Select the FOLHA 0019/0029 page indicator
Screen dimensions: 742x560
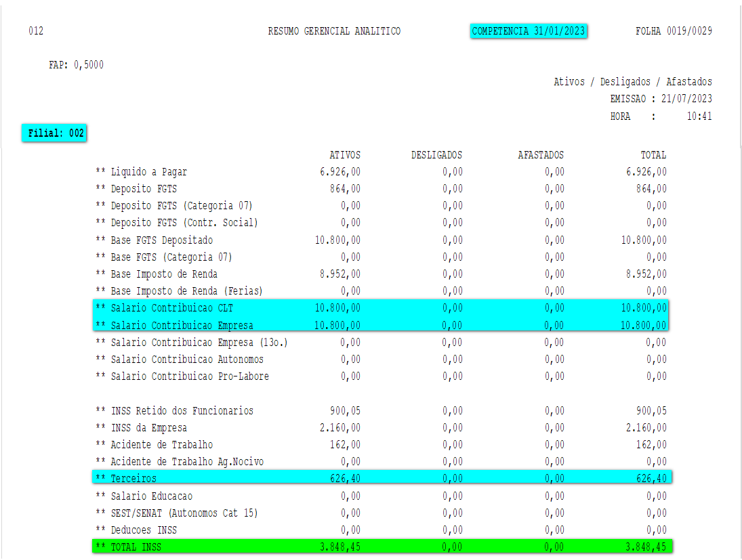[x=674, y=31]
